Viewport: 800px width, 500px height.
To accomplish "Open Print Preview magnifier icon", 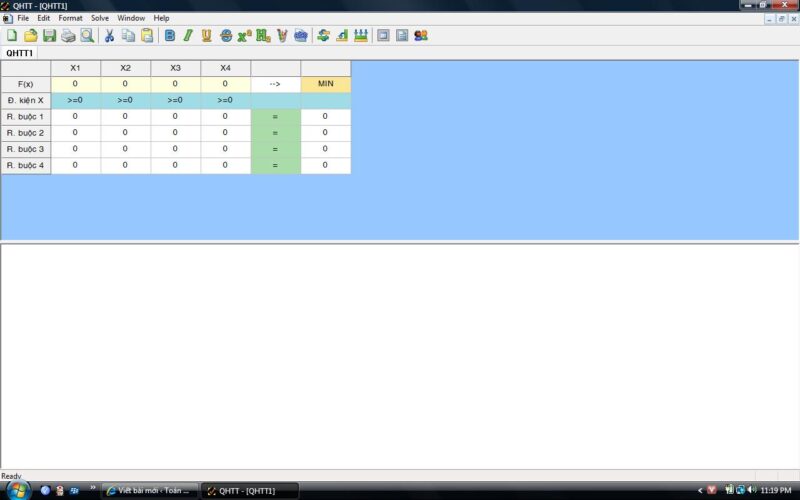I will [x=87, y=36].
